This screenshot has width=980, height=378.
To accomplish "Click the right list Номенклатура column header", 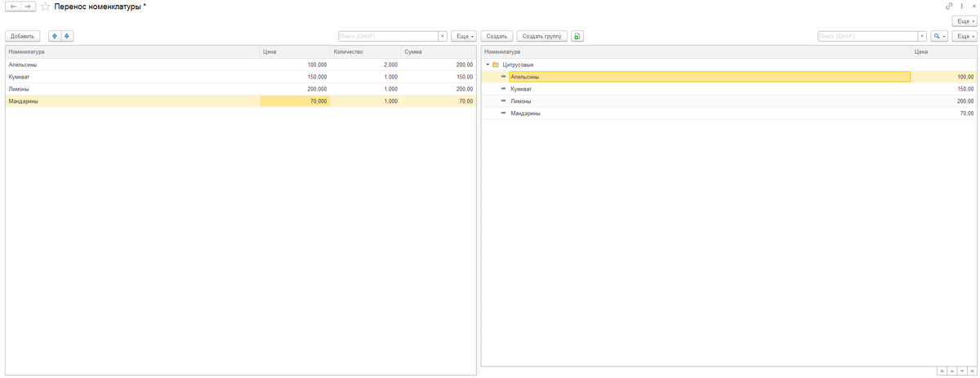I will coord(697,51).
